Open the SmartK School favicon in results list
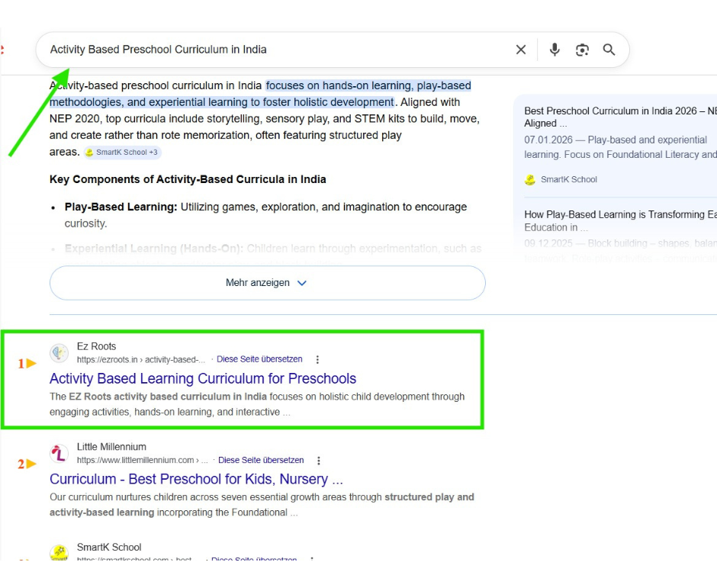 click(x=59, y=552)
